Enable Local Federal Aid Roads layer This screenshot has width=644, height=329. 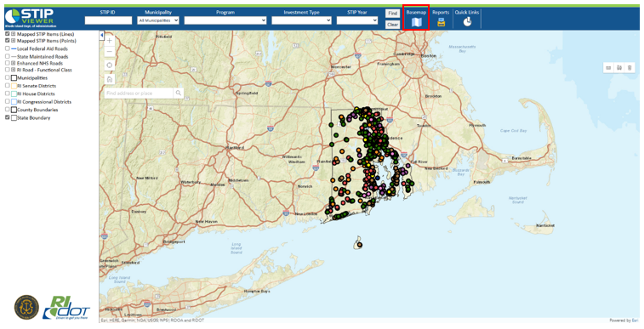pos(8,48)
